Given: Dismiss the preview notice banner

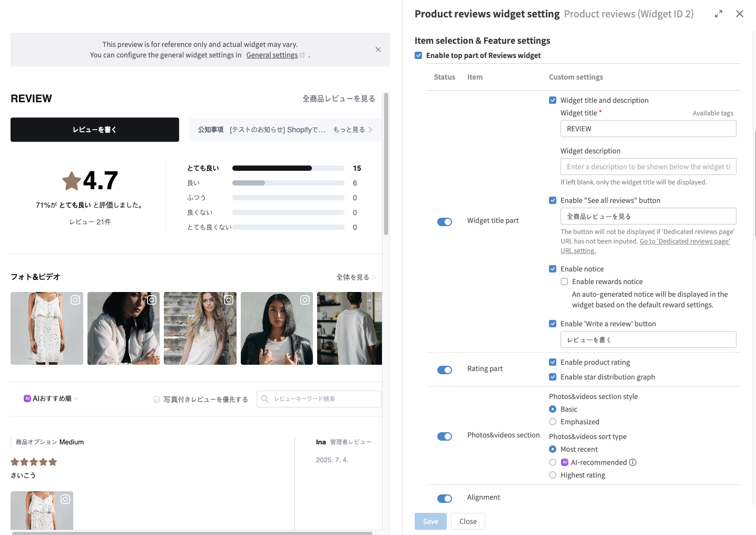Looking at the screenshot, I should [378, 50].
